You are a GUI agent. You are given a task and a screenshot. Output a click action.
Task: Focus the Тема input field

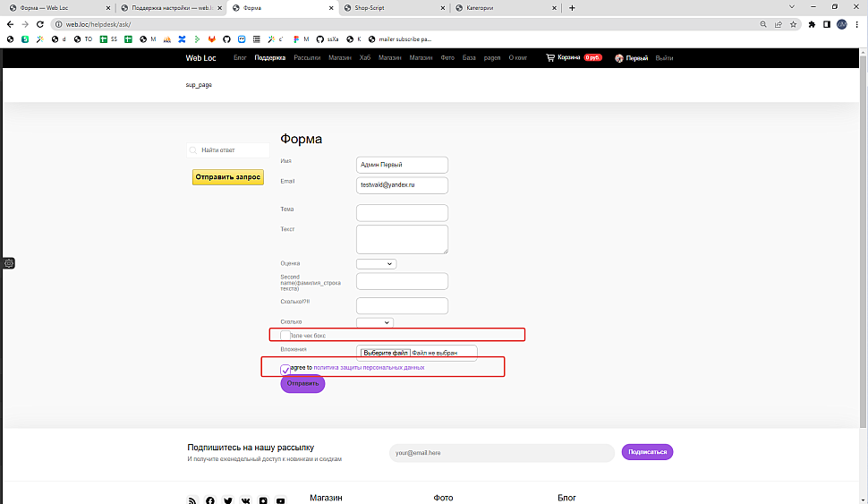coord(402,213)
